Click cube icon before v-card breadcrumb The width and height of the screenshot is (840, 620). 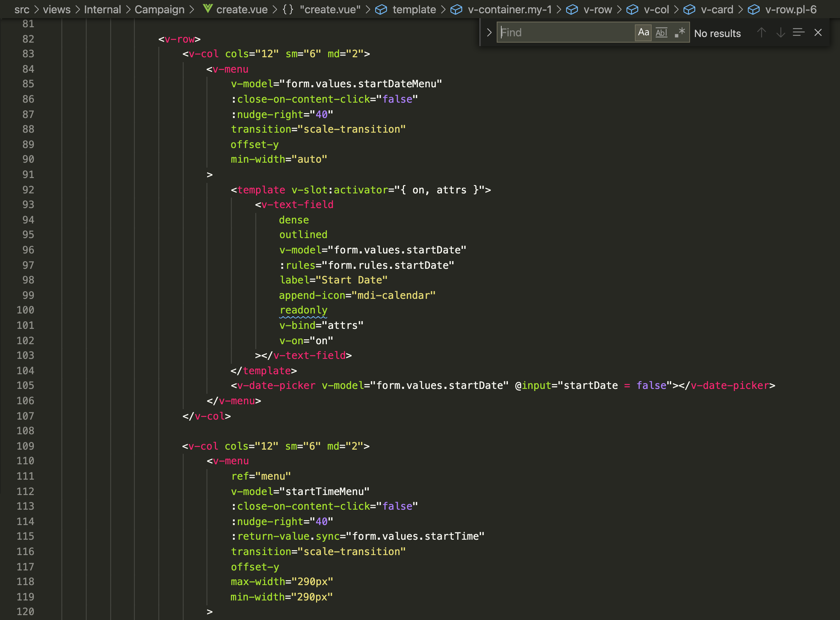[x=689, y=9]
